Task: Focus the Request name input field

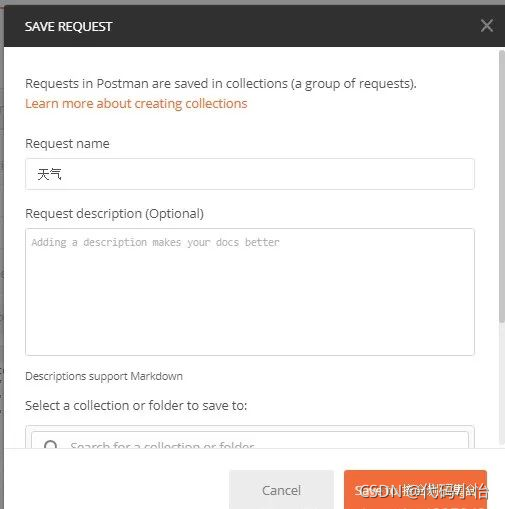Action: 250,174
